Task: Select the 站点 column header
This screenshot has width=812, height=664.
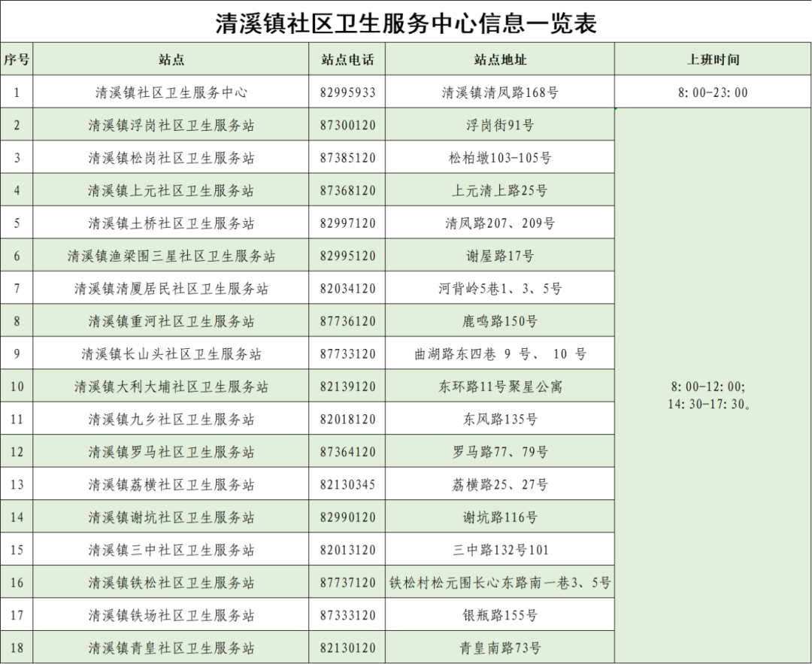Action: pyautogui.click(x=171, y=59)
